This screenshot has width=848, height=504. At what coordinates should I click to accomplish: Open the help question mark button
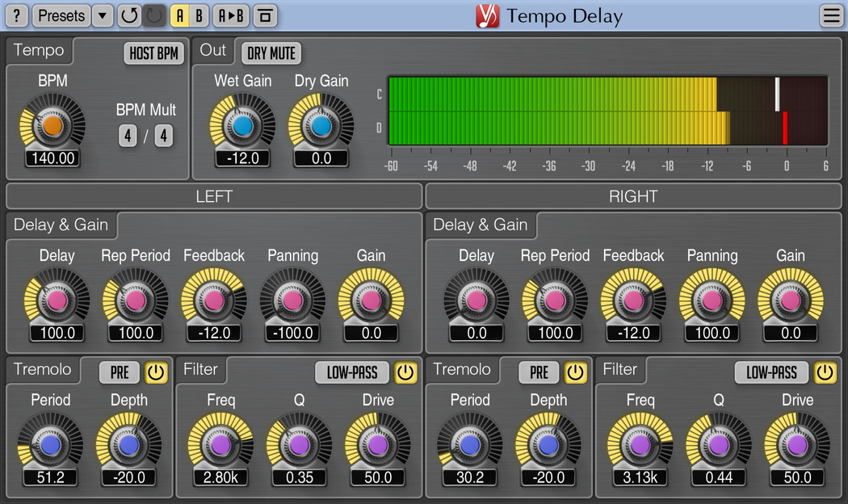[x=17, y=15]
